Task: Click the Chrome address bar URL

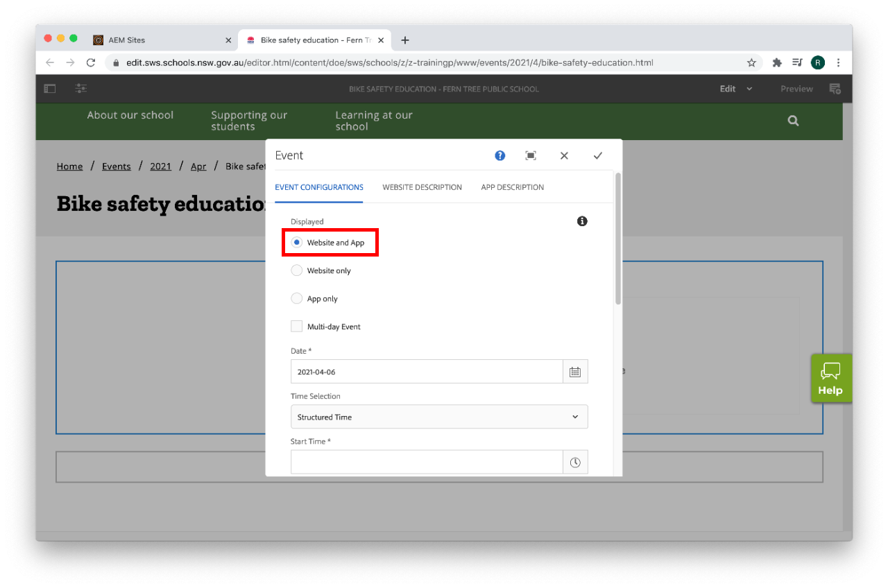Action: coord(389,62)
